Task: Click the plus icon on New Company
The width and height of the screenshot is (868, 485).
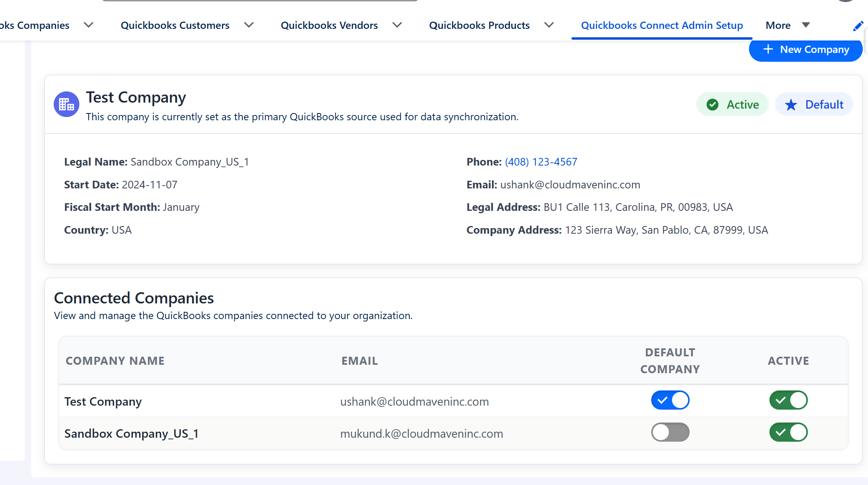Action: [x=768, y=49]
